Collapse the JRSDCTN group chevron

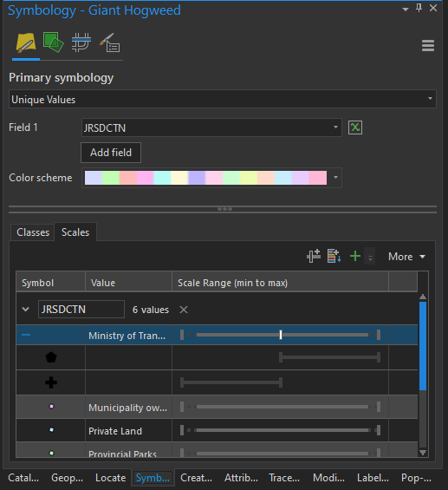[x=26, y=310]
